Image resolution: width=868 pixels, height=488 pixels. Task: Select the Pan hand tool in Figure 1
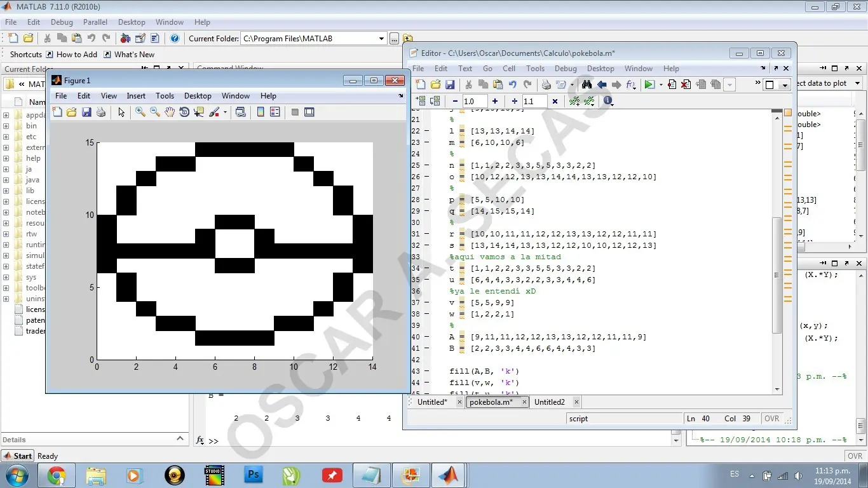tap(170, 112)
